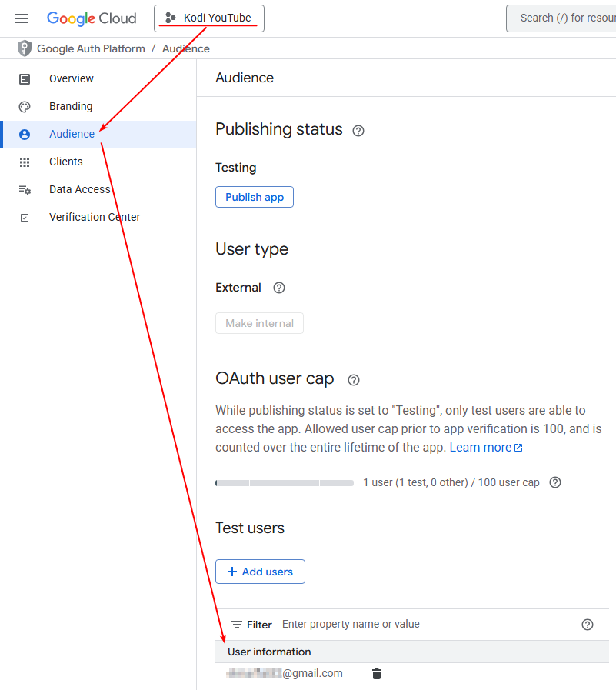Open the Overview sidebar item
Image resolution: width=616 pixels, height=690 pixels.
(x=98, y=78)
